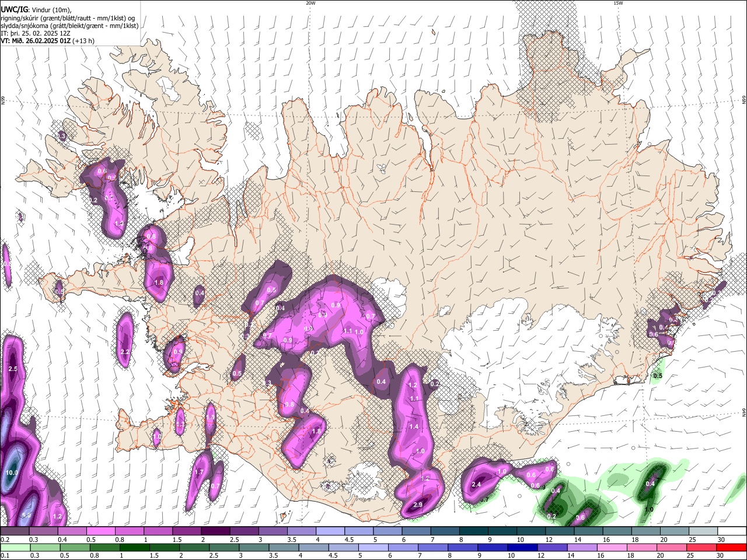Click the 'rigning/skúrir' legend description line
Image resolution: width=747 pixels, height=560 pixels.
[67, 17]
